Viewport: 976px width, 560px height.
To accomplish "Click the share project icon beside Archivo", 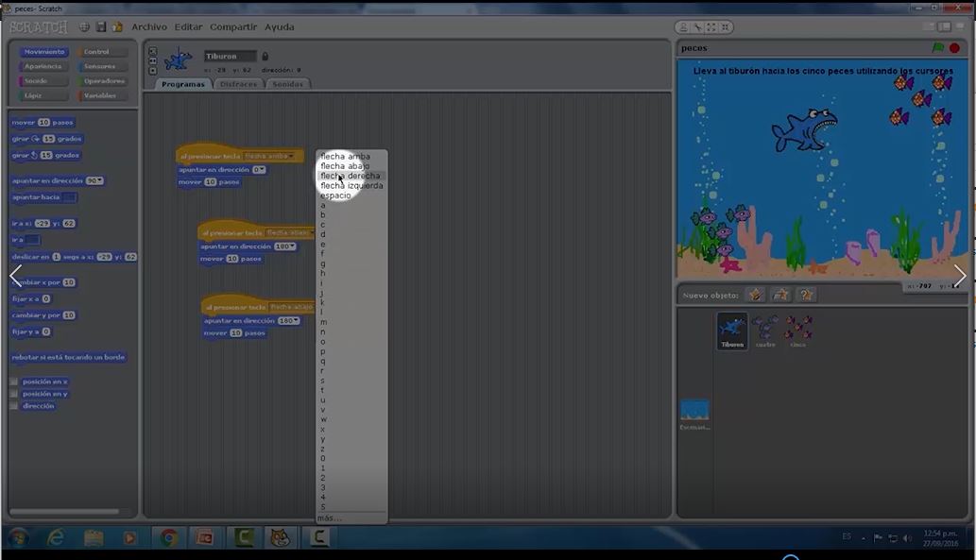I will pyautogui.click(x=117, y=26).
